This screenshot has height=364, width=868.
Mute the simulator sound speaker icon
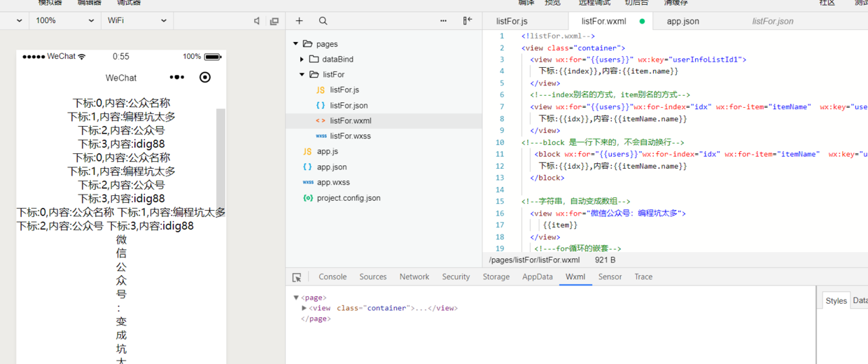click(x=257, y=21)
